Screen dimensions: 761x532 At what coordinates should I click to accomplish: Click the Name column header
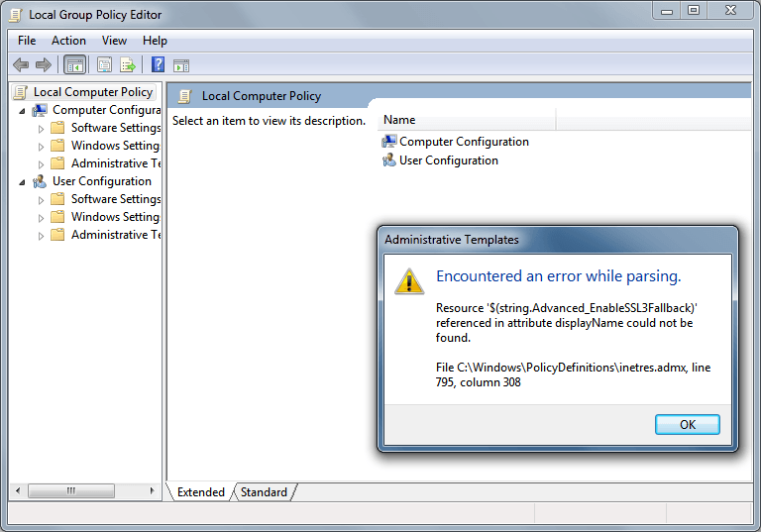click(467, 120)
